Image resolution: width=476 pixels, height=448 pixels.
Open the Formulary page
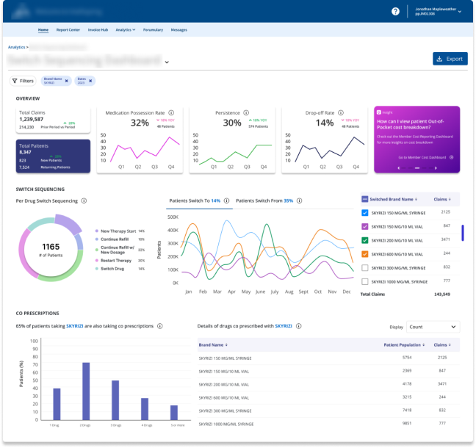pos(153,30)
